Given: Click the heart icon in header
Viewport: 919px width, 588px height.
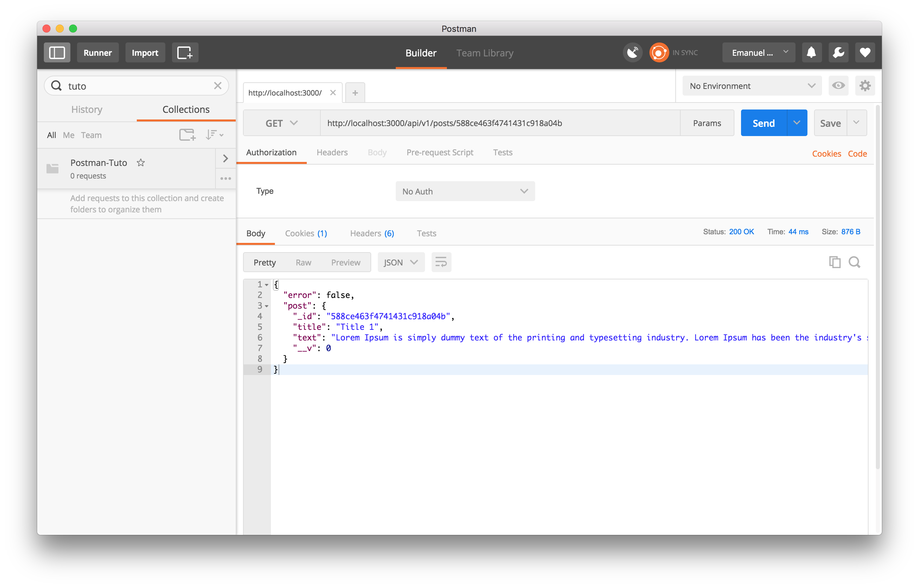Looking at the screenshot, I should (865, 53).
